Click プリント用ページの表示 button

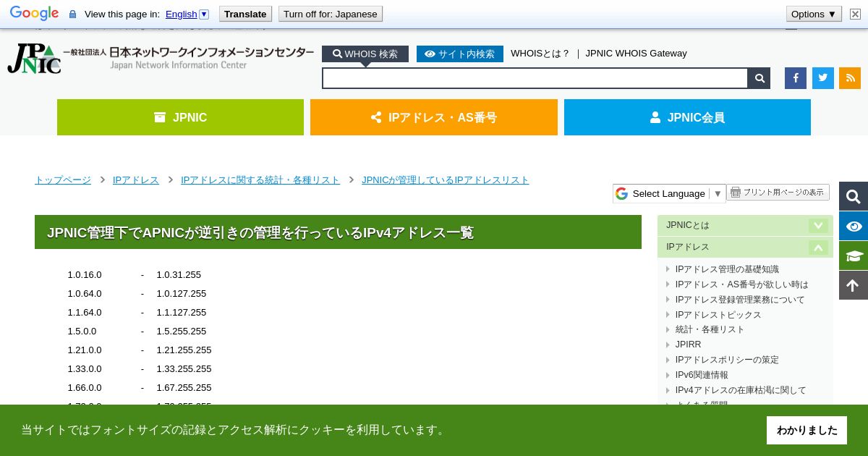tap(778, 192)
